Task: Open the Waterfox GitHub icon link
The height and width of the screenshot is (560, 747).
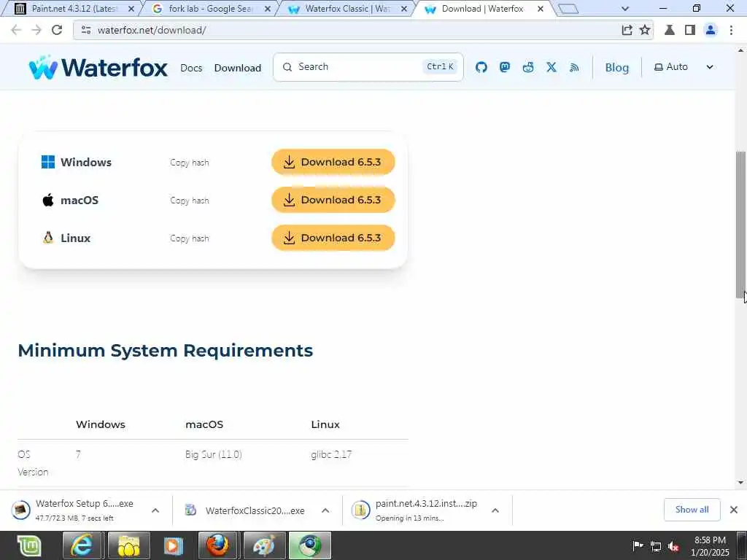Action: click(481, 67)
